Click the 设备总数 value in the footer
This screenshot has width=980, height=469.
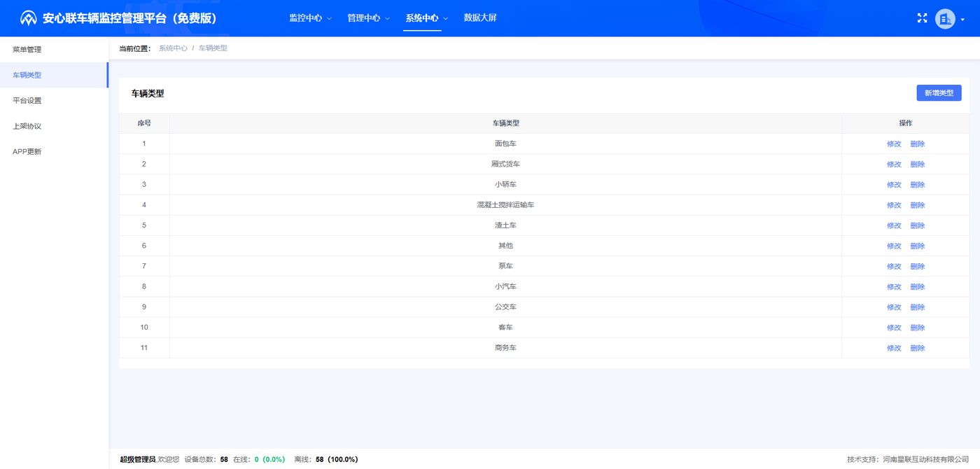[x=224, y=459]
